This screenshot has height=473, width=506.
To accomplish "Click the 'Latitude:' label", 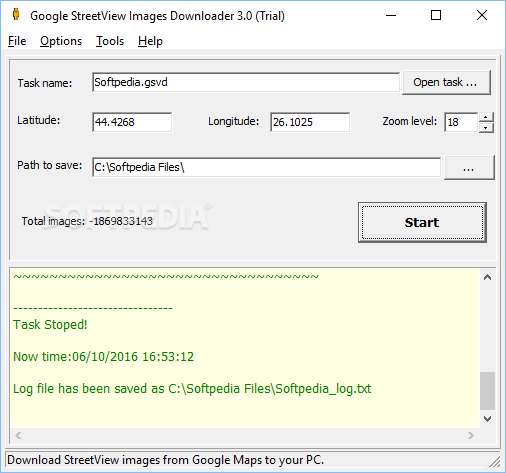I will 39,120.
